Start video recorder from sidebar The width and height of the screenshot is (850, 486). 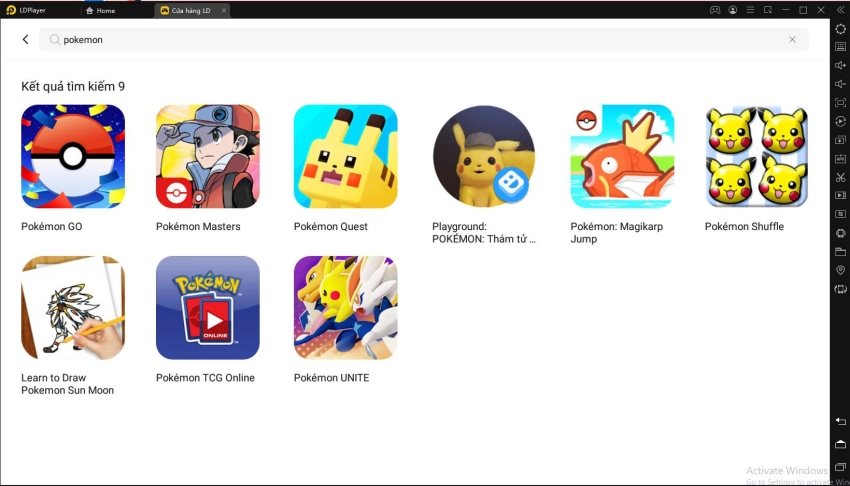click(x=840, y=195)
